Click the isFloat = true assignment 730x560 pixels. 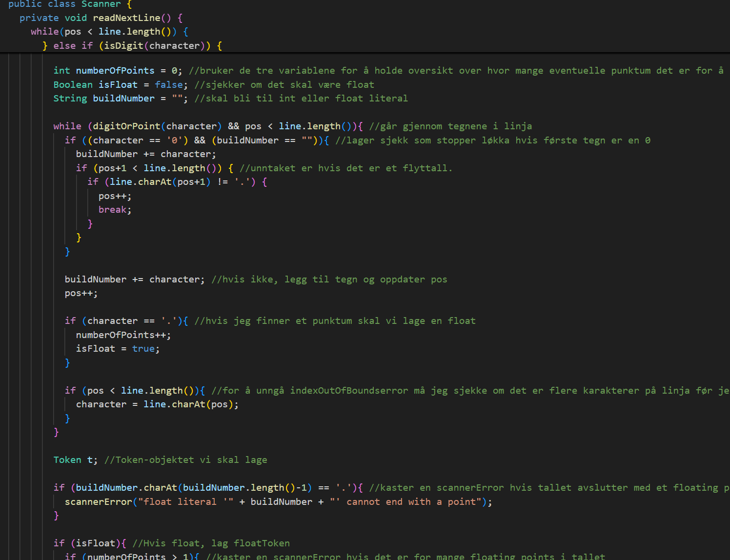[117, 348]
